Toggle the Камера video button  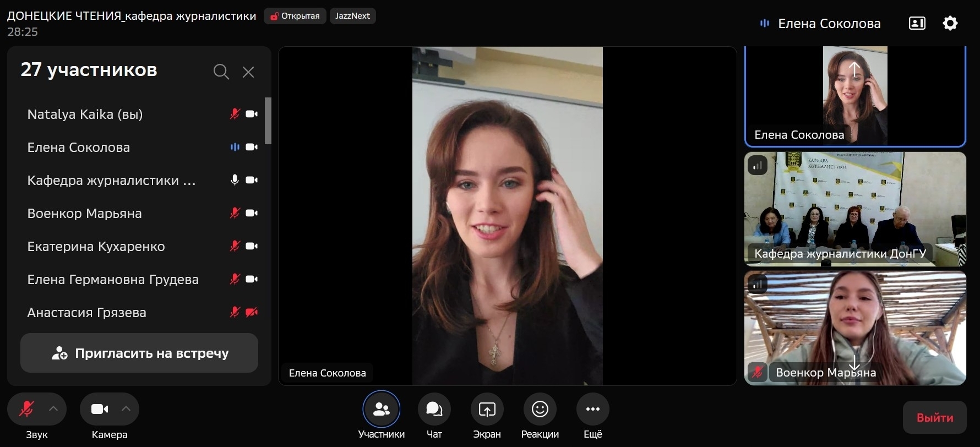99,409
